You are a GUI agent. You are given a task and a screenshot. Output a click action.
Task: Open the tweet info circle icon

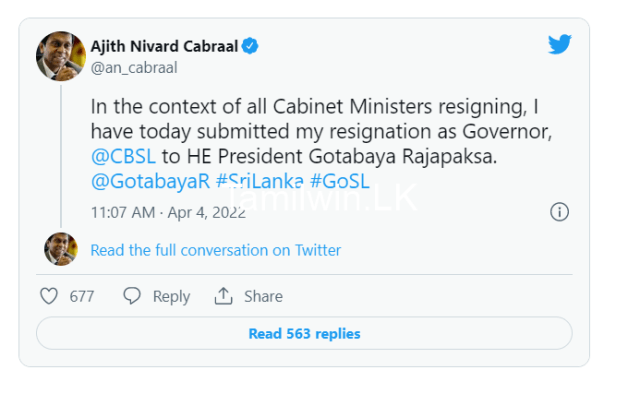tap(559, 212)
